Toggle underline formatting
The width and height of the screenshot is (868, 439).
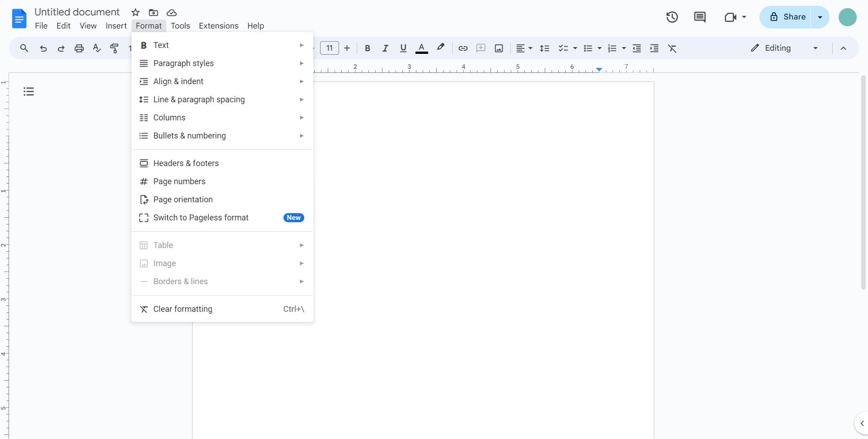click(404, 48)
